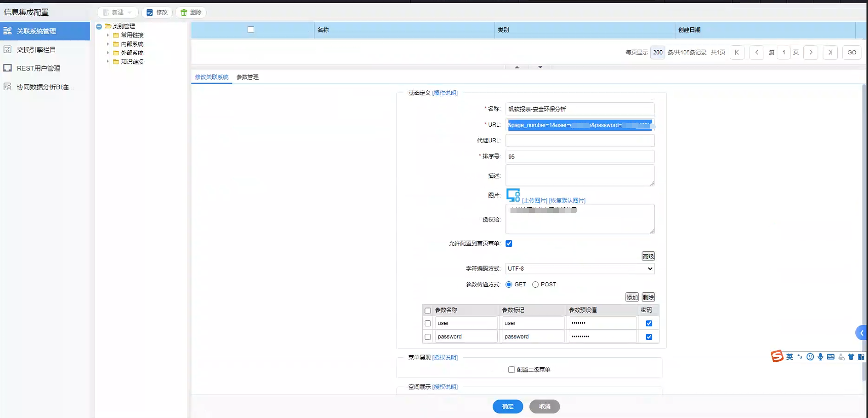Viewport: 868px width, 418px height.
Task: Click the 描述 text area
Action: (580, 175)
